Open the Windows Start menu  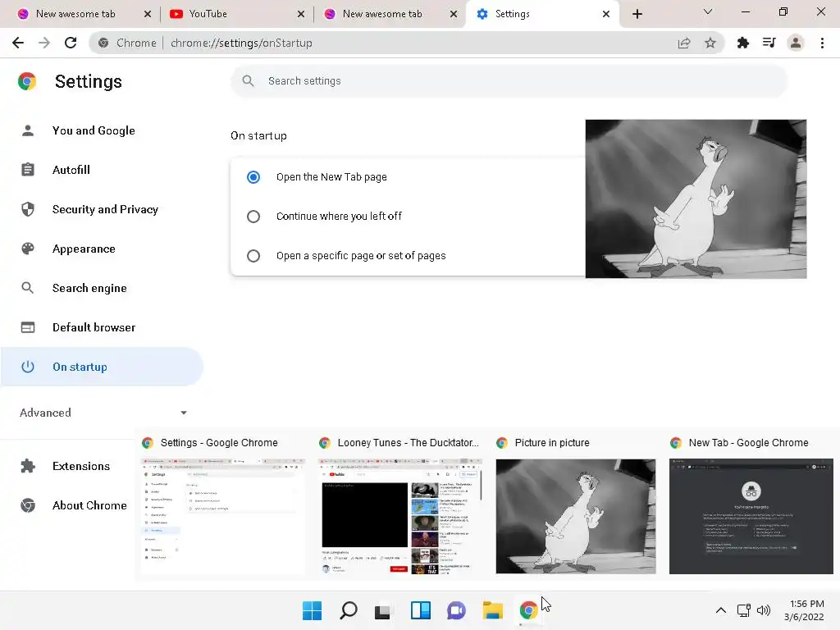312,610
